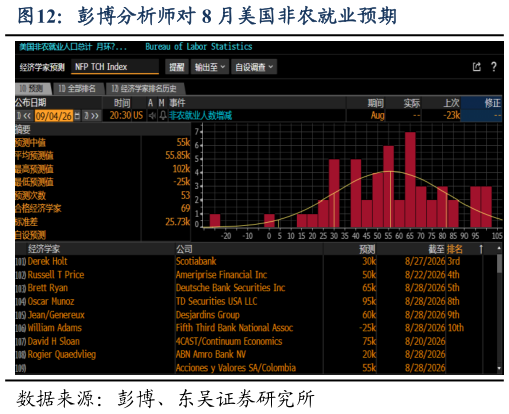Select the William Adams row

click(x=256, y=328)
